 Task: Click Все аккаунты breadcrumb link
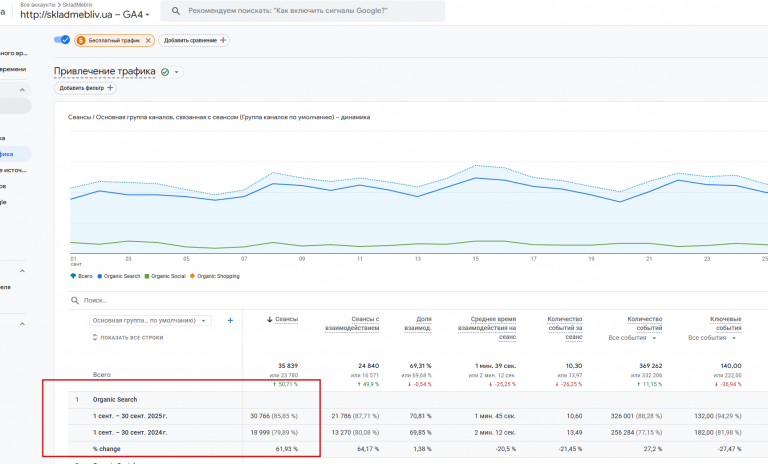pyautogui.click(x=38, y=4)
